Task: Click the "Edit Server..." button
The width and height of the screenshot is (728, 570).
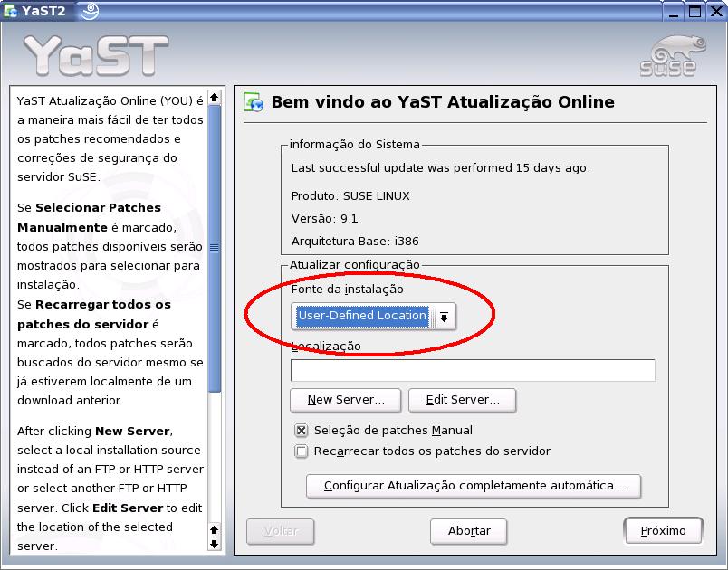Action: [463, 400]
